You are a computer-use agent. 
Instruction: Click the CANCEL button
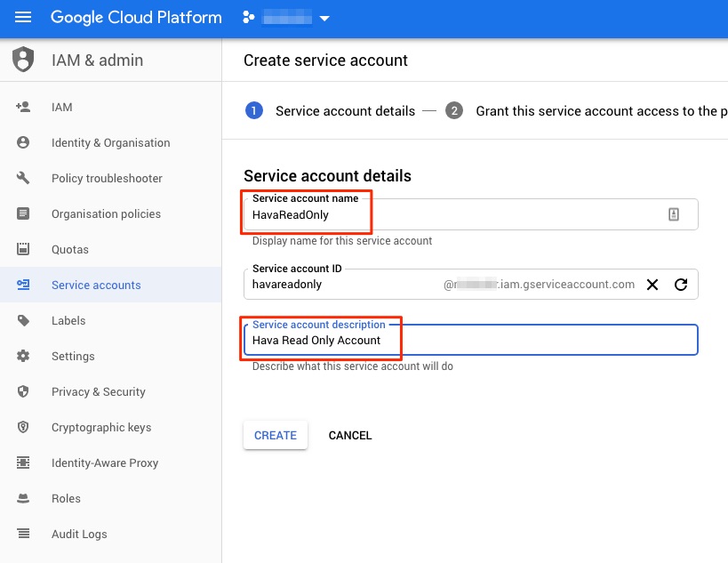pyautogui.click(x=350, y=435)
